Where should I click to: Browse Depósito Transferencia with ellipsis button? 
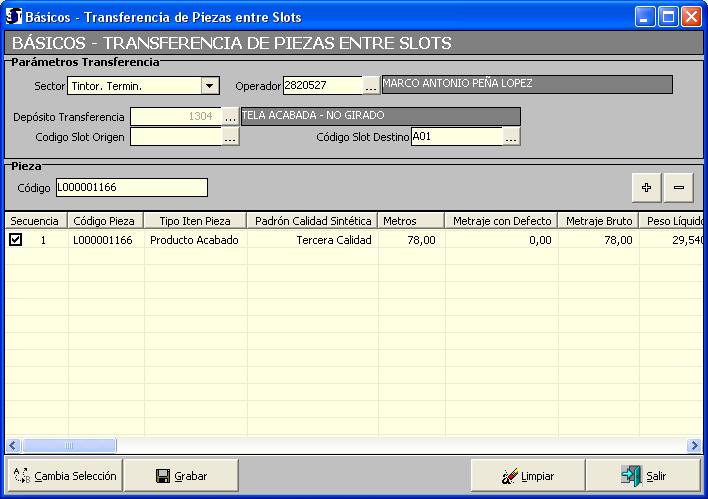230,117
